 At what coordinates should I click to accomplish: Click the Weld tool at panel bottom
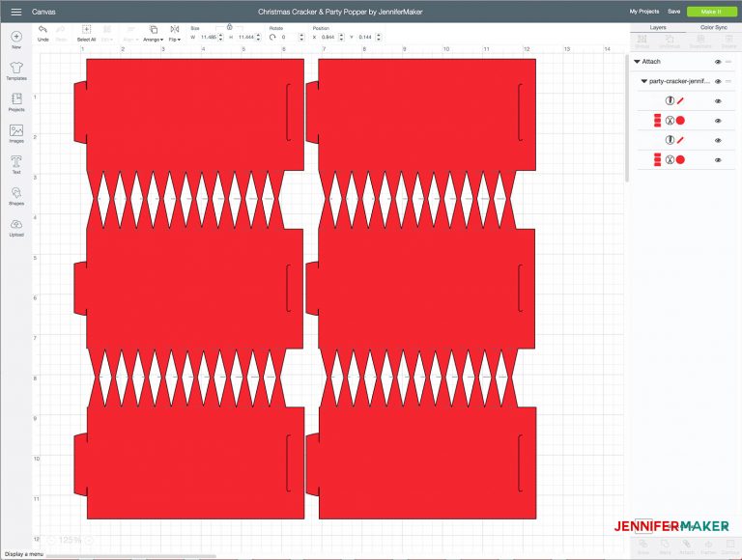point(665,547)
